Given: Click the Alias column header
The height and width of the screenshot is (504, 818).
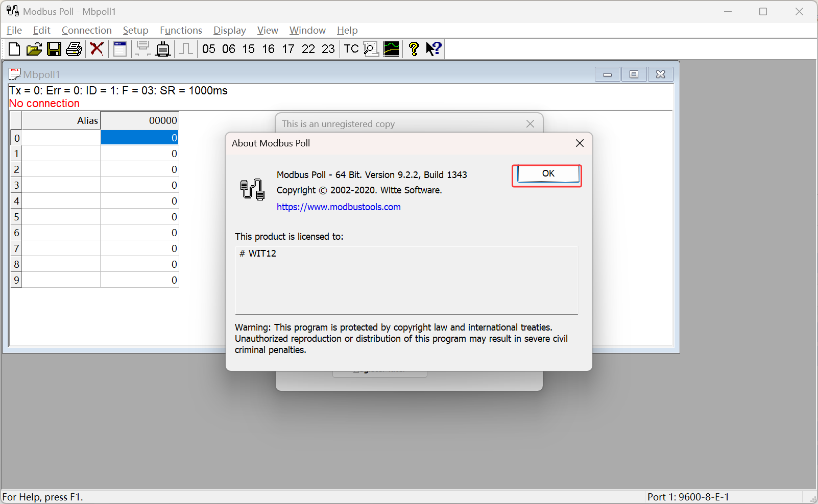Looking at the screenshot, I should [x=61, y=121].
